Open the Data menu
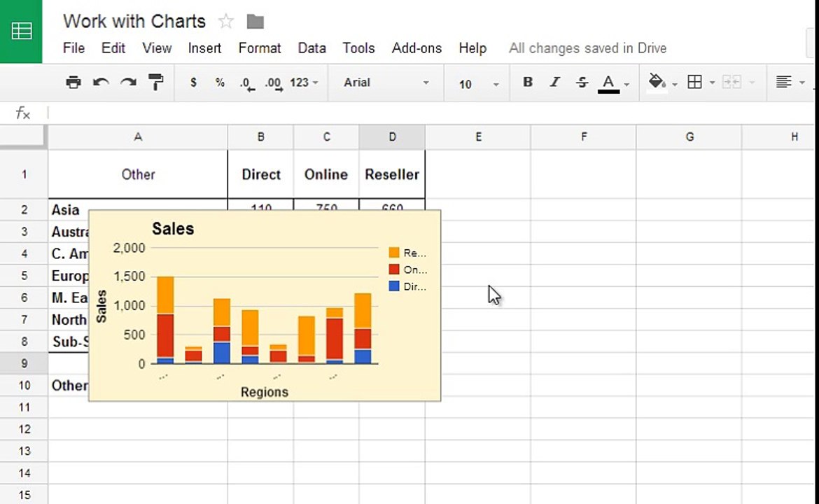The image size is (819, 504). tap(311, 48)
